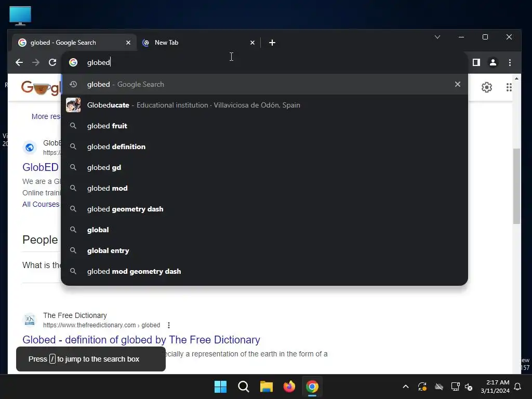Remove the 'globed - Google Search' history suggestion

coord(458,84)
